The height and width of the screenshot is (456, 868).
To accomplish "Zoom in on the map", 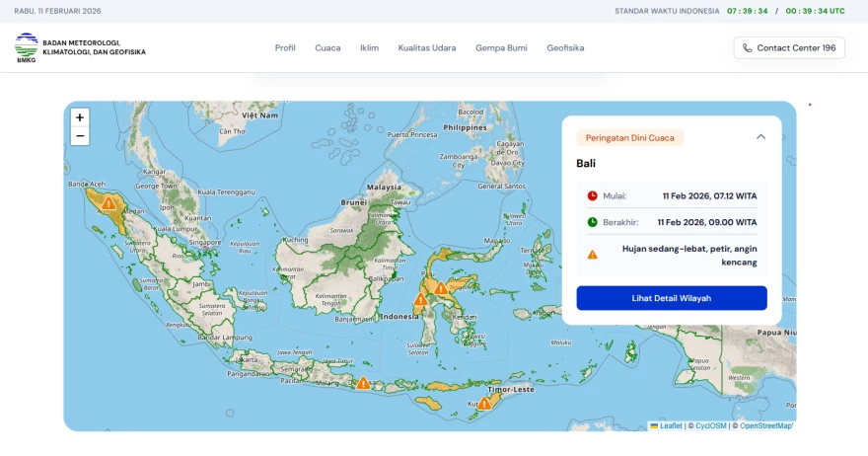I will (80, 117).
